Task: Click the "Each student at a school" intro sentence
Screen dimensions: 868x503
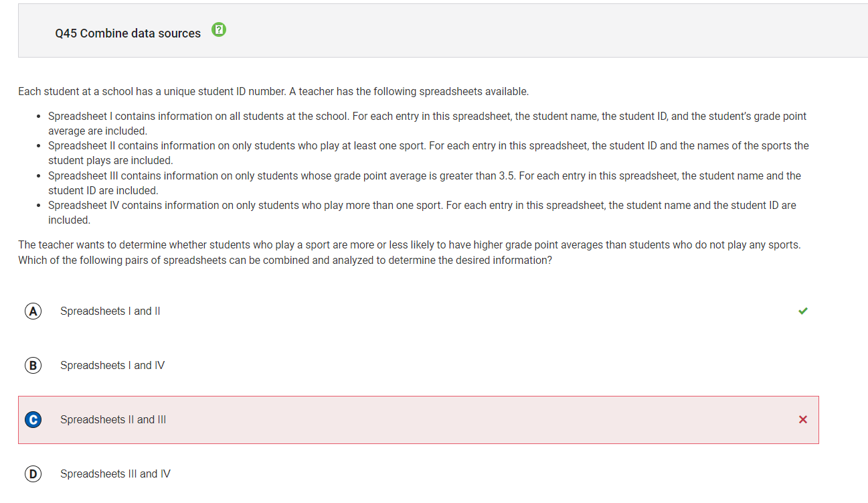Action: (x=273, y=91)
